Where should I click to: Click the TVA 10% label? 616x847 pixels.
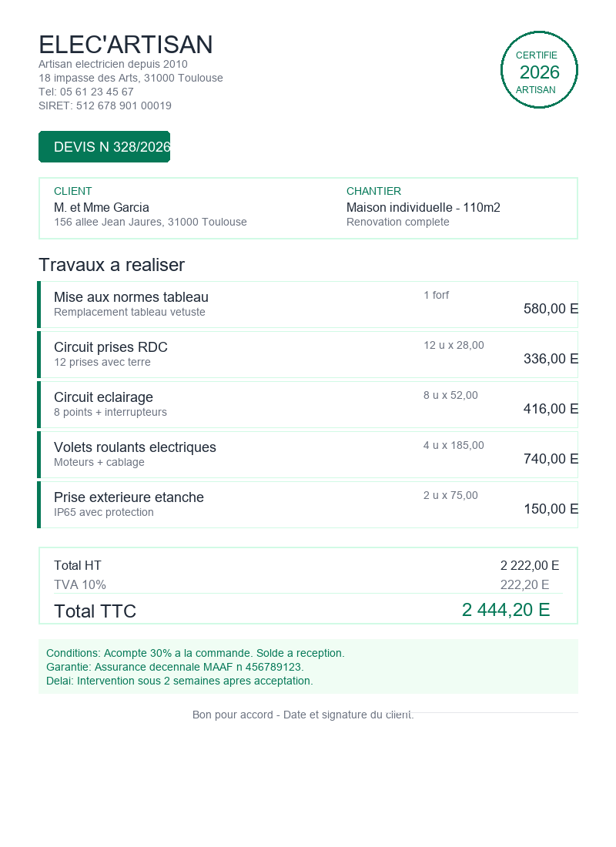coord(80,585)
